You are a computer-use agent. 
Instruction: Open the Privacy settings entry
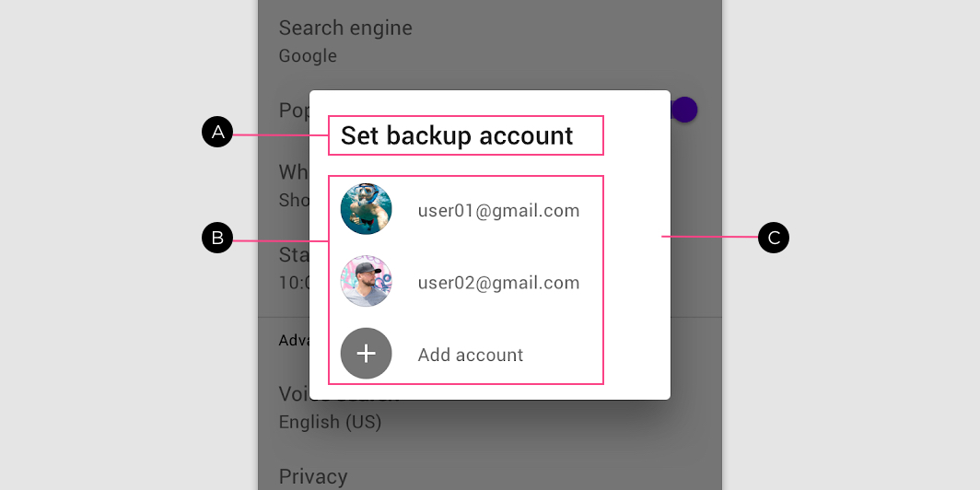[313, 476]
